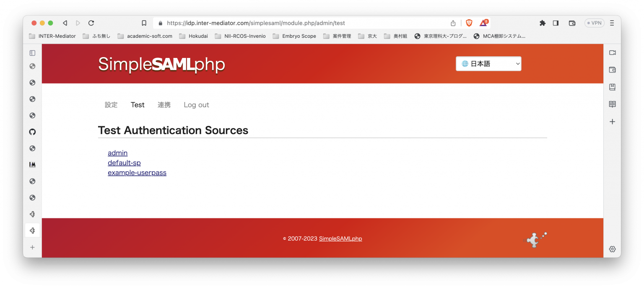
Task: Open Brave Rewards via the triangle icon
Action: pyautogui.click(x=483, y=23)
